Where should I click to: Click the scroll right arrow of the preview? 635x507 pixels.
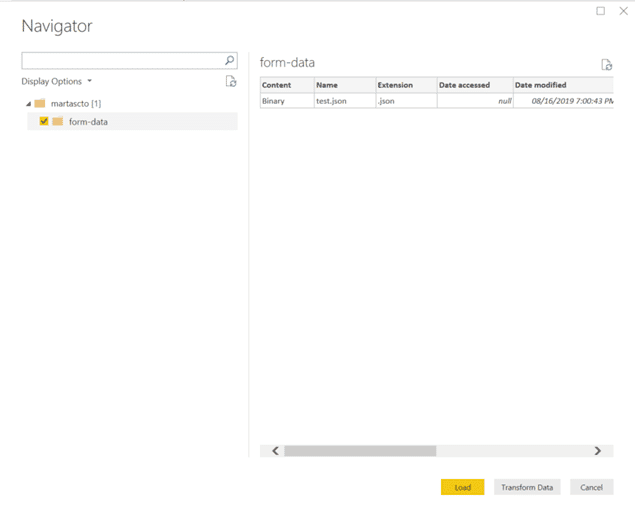click(597, 451)
